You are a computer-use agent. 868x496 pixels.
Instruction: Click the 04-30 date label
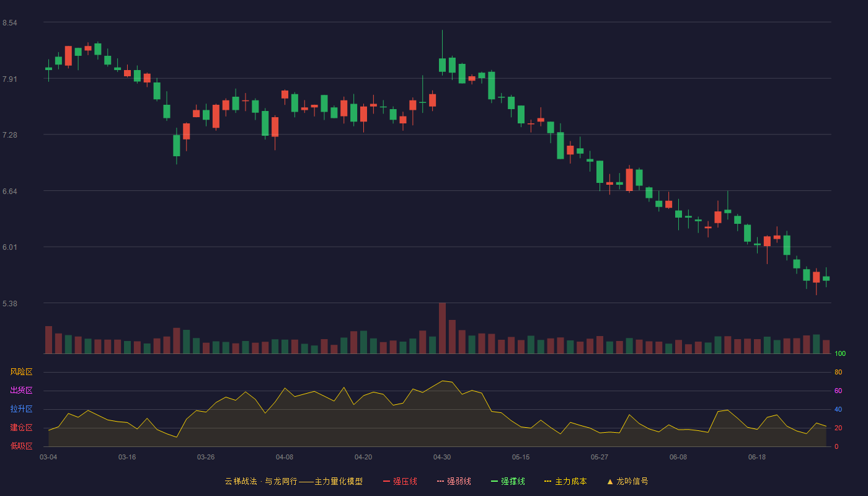click(x=442, y=457)
